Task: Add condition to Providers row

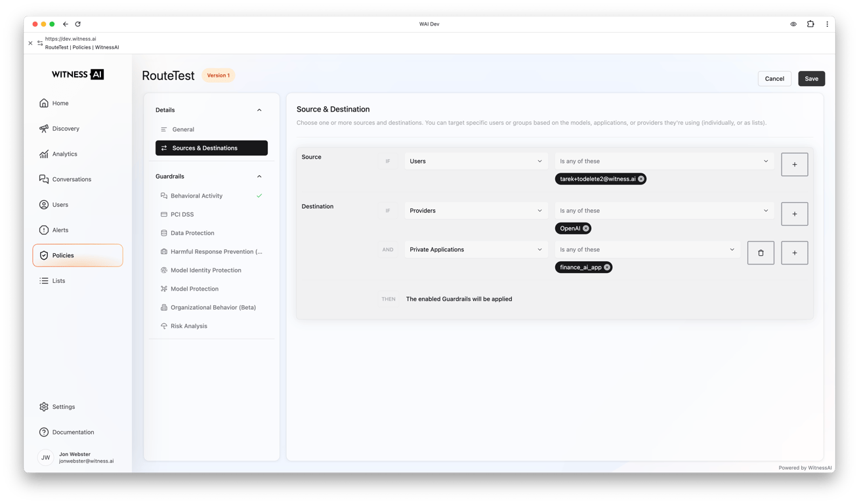Action: click(795, 214)
